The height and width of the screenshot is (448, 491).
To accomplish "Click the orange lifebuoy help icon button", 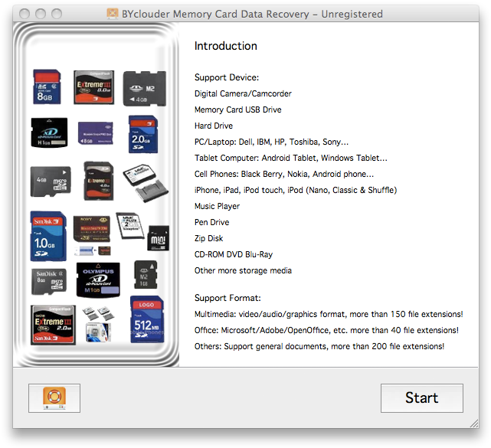I will [54, 398].
